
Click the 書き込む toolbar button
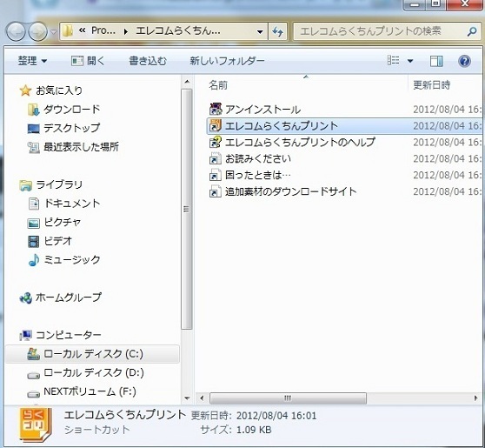148,61
